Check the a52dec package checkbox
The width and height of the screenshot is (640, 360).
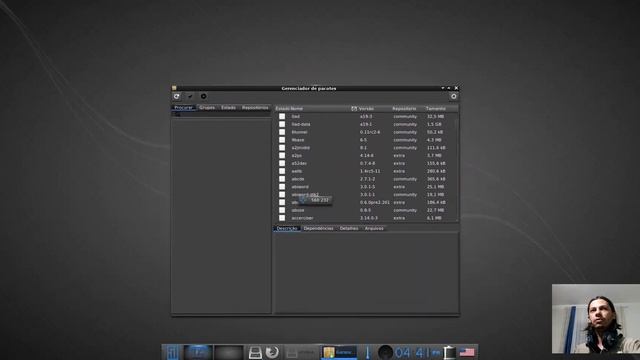tap(282, 163)
